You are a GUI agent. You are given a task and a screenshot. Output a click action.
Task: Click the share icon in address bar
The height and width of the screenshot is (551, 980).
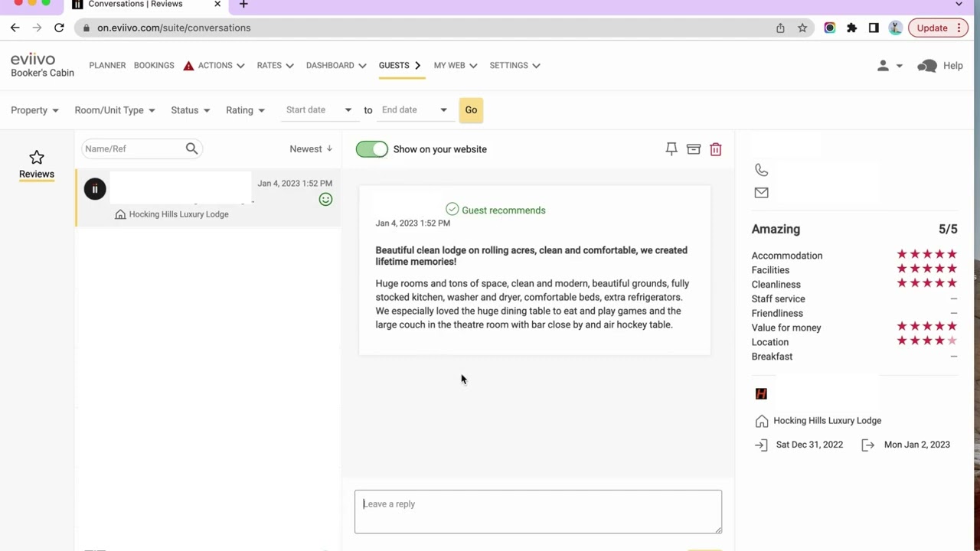pos(780,28)
